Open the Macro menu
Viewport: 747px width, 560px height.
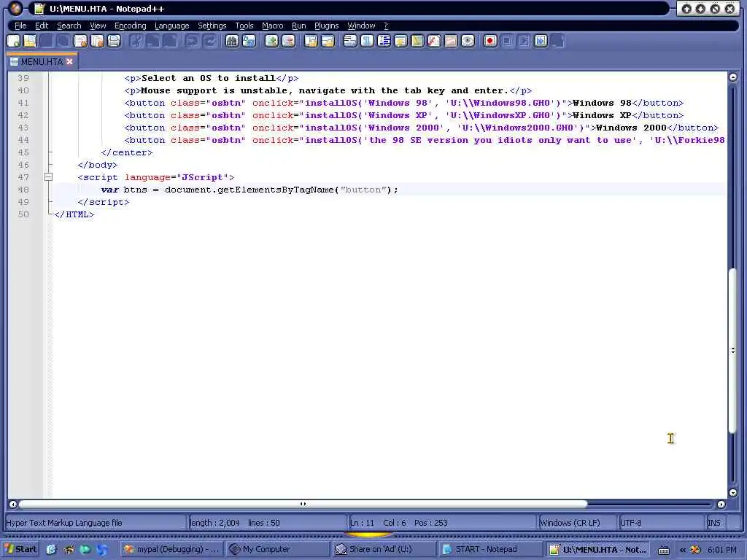click(273, 26)
